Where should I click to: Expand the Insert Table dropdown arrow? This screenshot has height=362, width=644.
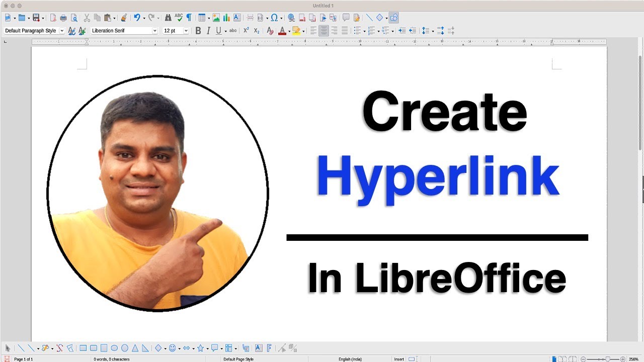[209, 18]
